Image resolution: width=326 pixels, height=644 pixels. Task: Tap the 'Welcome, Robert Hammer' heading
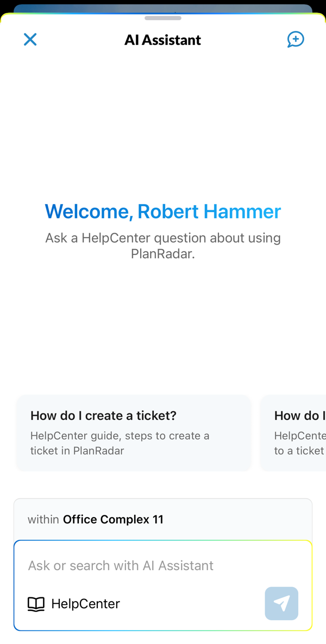163,211
